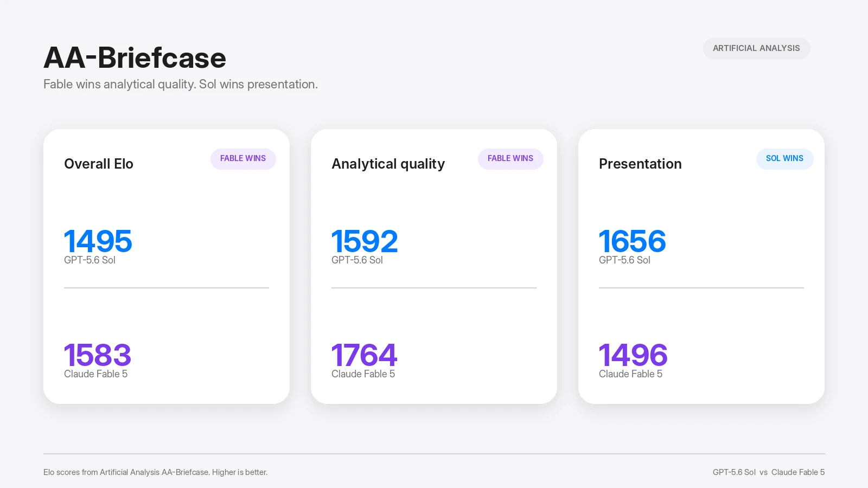Select the FABLE WINS badge on Analytical quality
The width and height of the screenshot is (868, 488).
[510, 159]
